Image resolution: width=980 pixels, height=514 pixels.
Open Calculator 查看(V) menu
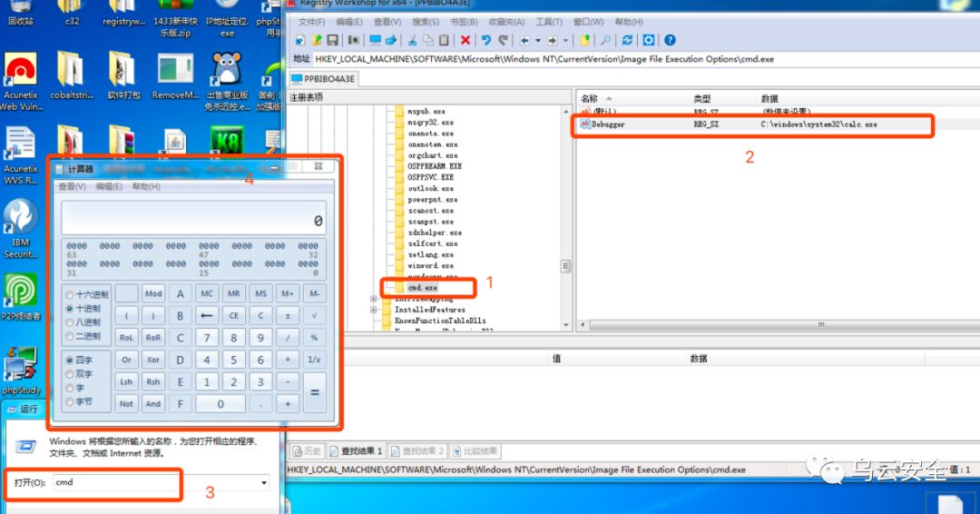(x=72, y=186)
